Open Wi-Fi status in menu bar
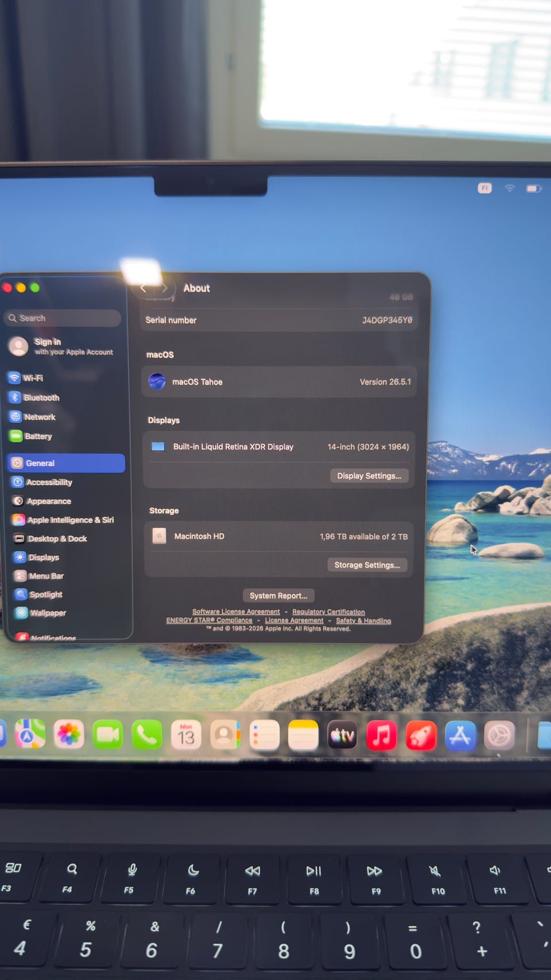Image resolution: width=551 pixels, height=980 pixels. tap(510, 188)
